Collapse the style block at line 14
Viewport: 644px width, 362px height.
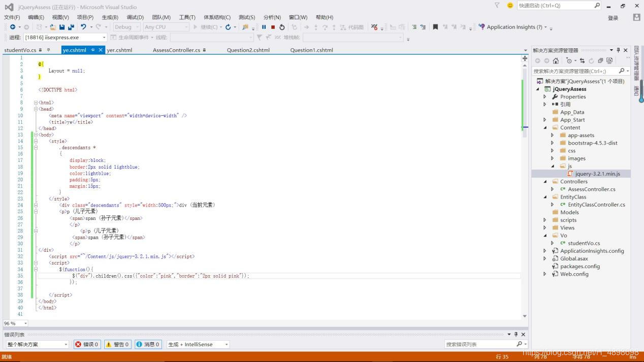click(x=36, y=141)
